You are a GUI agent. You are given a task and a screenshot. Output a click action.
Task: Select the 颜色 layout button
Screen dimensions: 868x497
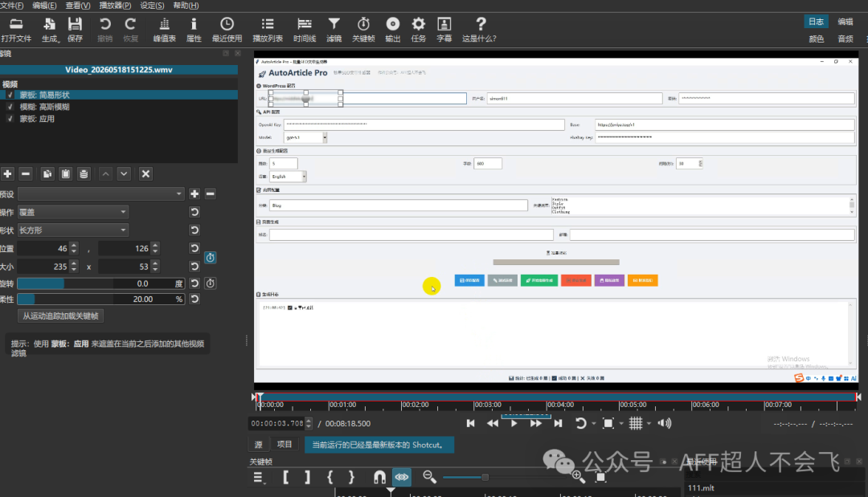point(816,39)
